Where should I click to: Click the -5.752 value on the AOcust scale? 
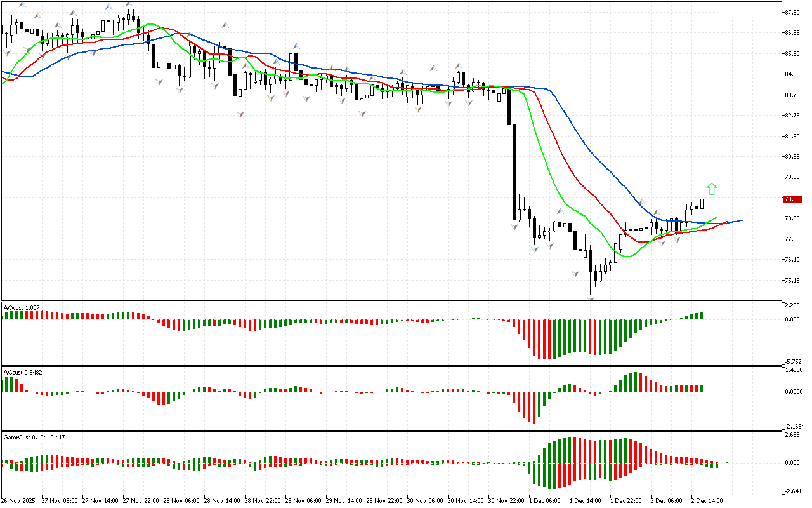coord(792,361)
